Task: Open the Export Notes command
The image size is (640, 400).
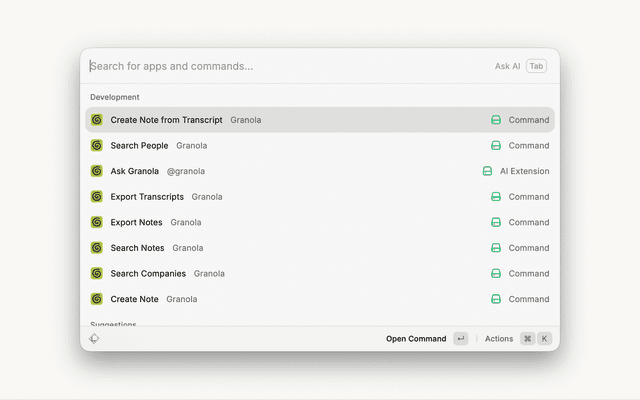Action: (137, 223)
